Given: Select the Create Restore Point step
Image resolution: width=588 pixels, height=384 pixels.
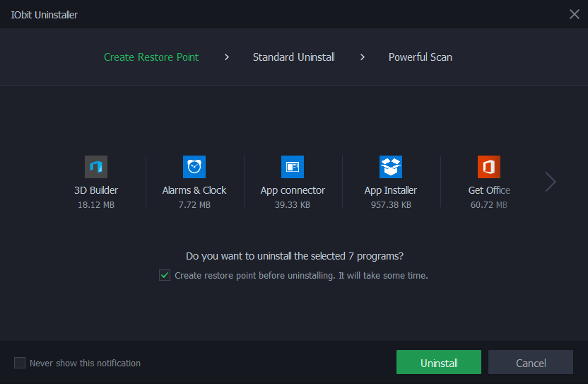Looking at the screenshot, I should 151,57.
